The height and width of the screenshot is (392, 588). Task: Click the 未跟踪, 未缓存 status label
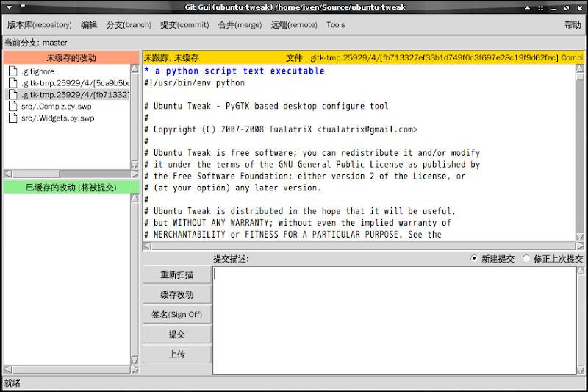click(171, 58)
